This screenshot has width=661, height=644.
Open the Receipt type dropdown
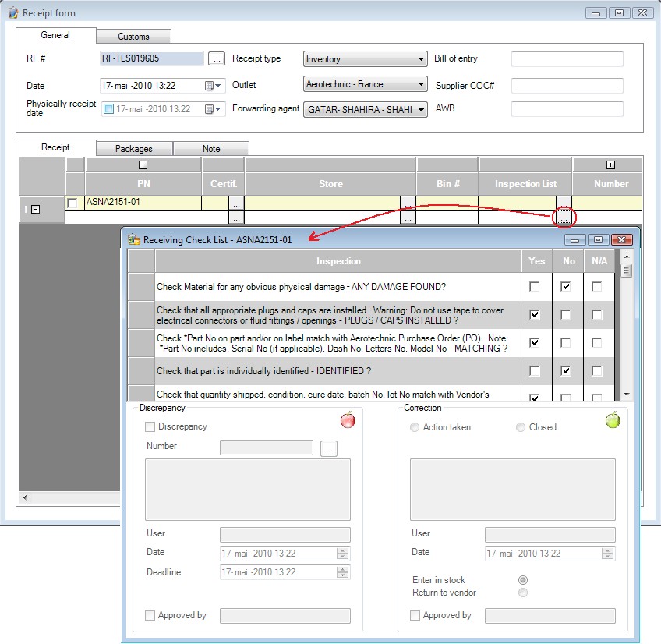click(x=422, y=59)
